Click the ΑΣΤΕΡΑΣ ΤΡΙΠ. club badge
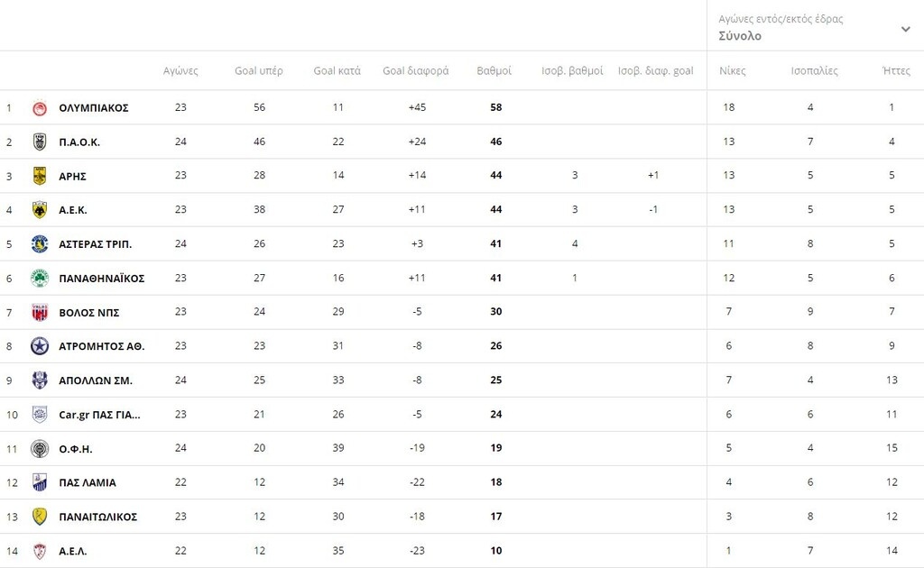Screen dimensions: 924x568 click(40, 244)
